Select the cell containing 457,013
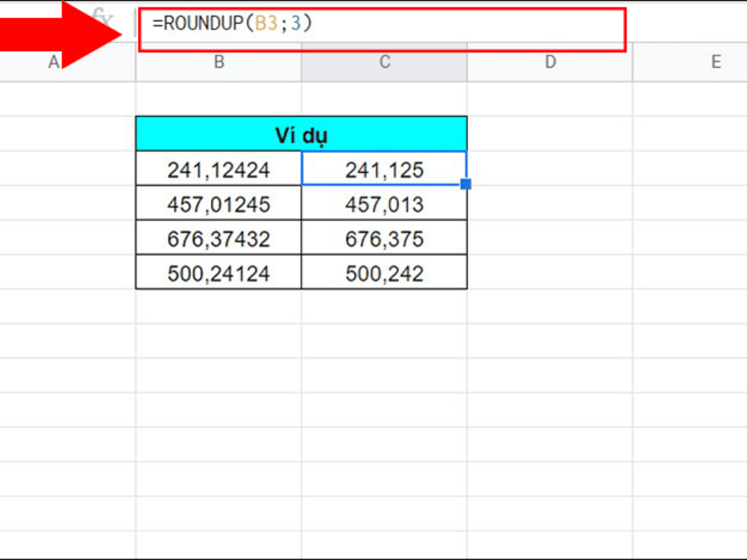 [x=384, y=203]
